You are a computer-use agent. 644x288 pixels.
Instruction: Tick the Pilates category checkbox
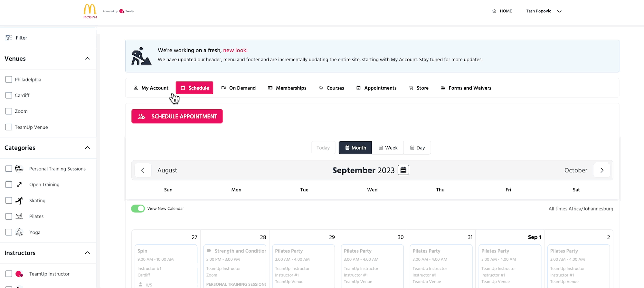point(9,216)
